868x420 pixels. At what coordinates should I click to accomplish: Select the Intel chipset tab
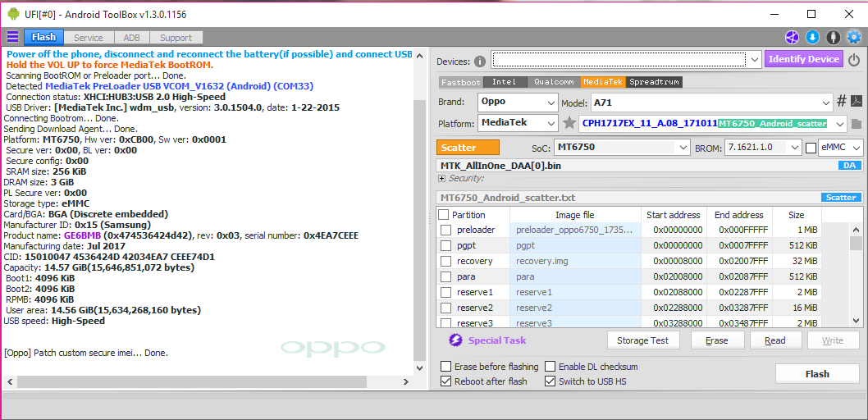coord(504,82)
